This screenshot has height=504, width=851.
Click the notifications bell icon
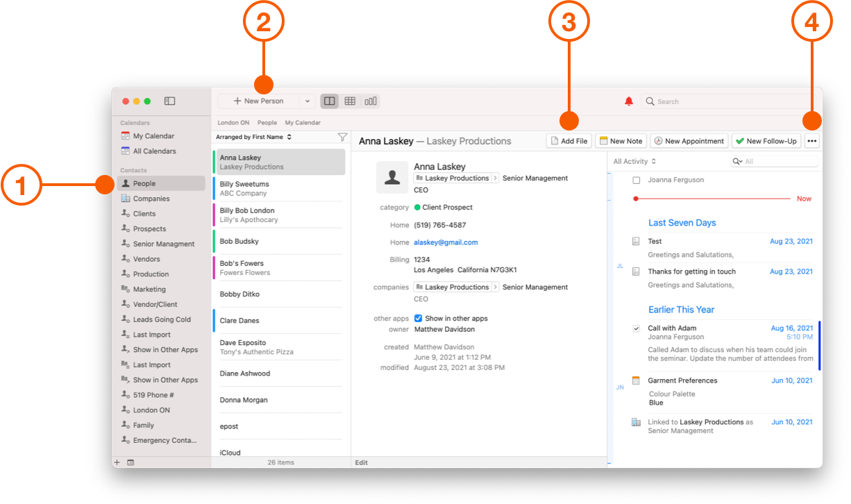pyautogui.click(x=628, y=101)
